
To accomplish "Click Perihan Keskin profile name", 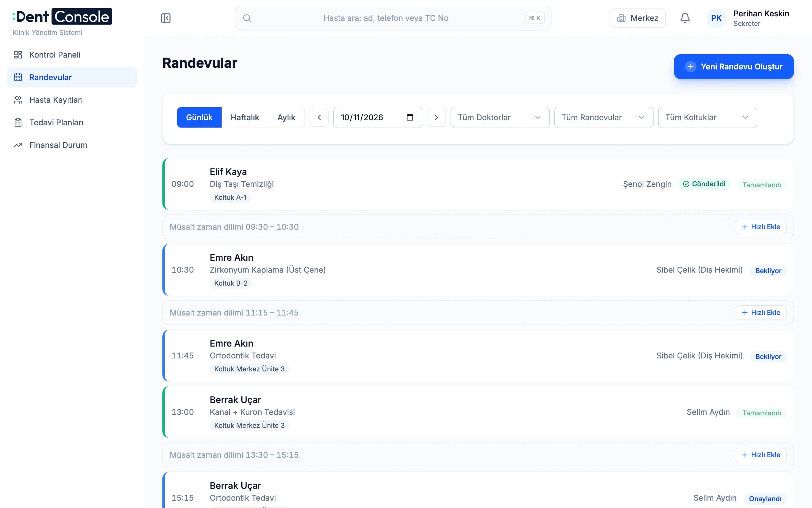I will [x=761, y=14].
